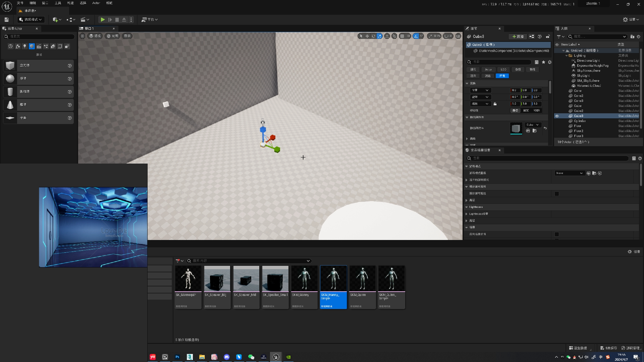Viewport: 644px width, 362px height.
Task: Open the Cube static mesh asset dropdown
Action: [x=533, y=125]
